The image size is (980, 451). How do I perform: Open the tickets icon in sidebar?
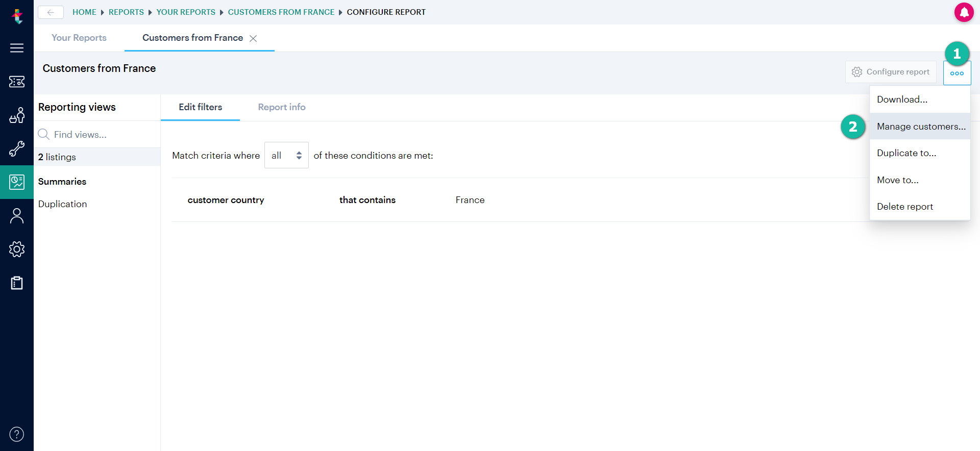click(17, 82)
